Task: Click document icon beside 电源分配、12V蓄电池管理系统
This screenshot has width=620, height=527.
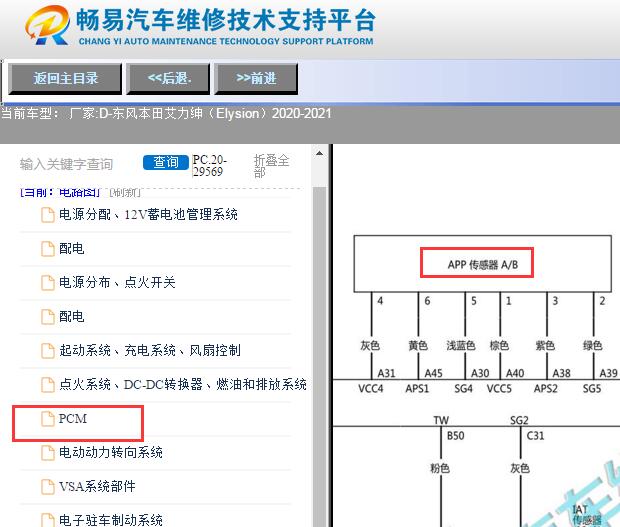Action: [x=48, y=215]
